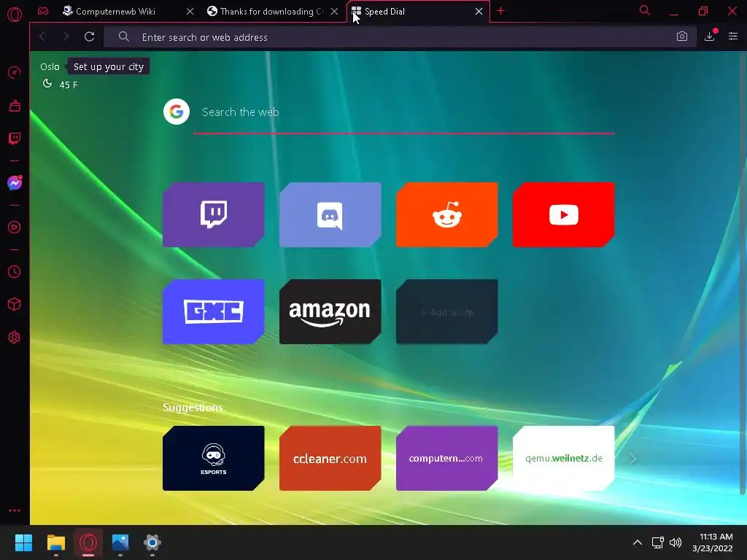Open Twitch panel in the sidebar
This screenshot has width=747, height=560.
click(x=15, y=139)
